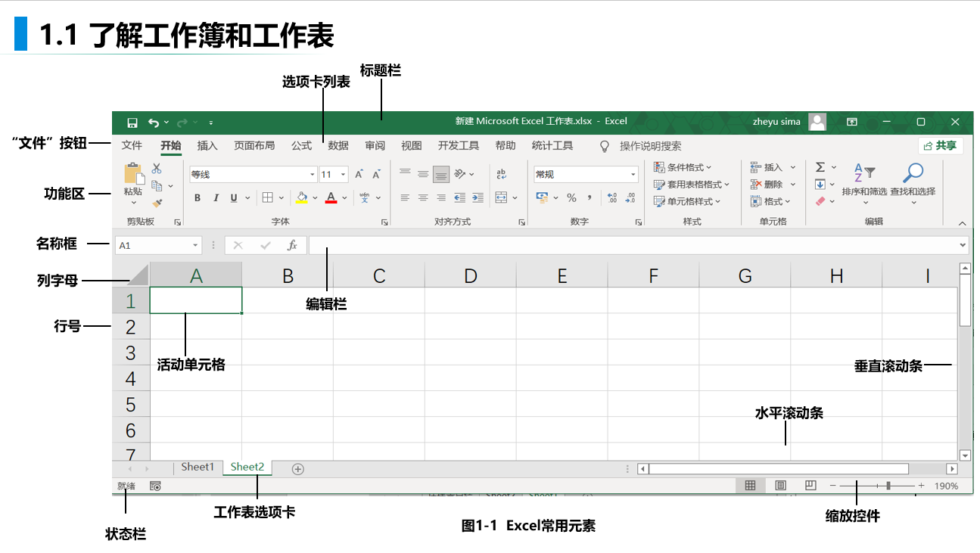
Task: Collapse the ribbon with the up chevron
Action: pos(962,223)
